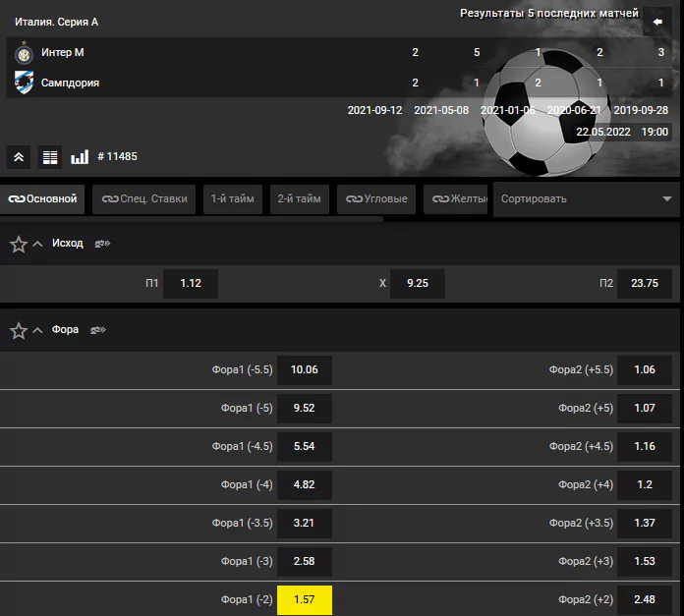The width and height of the screenshot is (684, 616).
Task: Select Фора2 (+5) odds 1.07
Action: (x=645, y=408)
